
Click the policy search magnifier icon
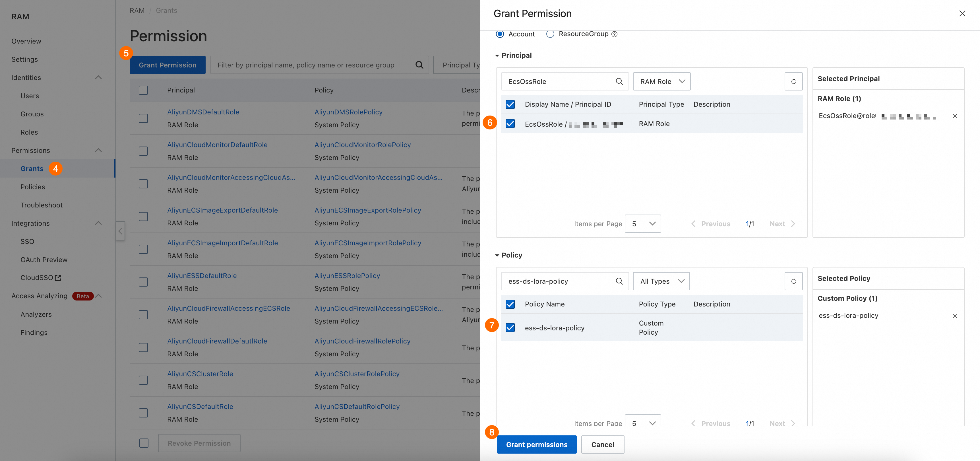pyautogui.click(x=619, y=281)
